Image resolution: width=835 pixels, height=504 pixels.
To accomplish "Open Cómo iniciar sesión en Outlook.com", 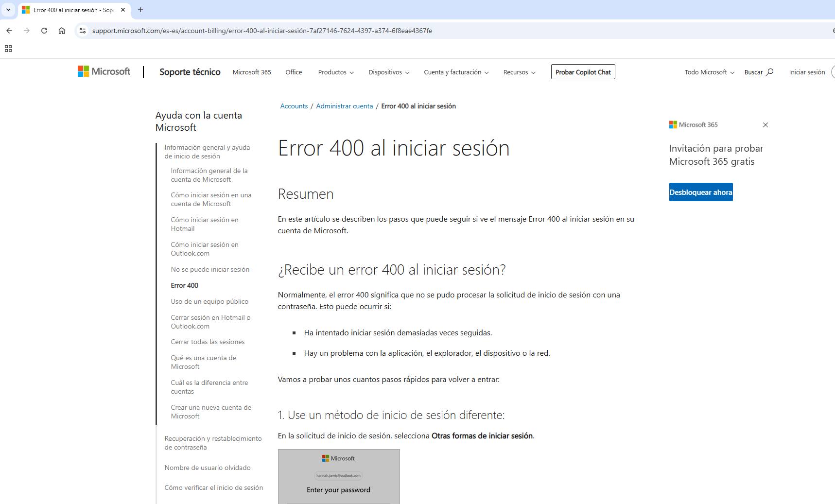I will [x=205, y=249].
